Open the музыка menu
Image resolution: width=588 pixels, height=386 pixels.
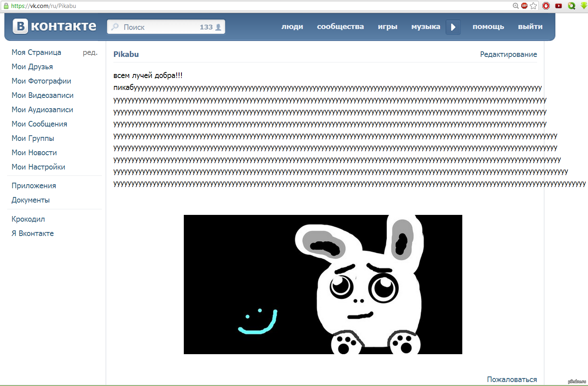(426, 27)
